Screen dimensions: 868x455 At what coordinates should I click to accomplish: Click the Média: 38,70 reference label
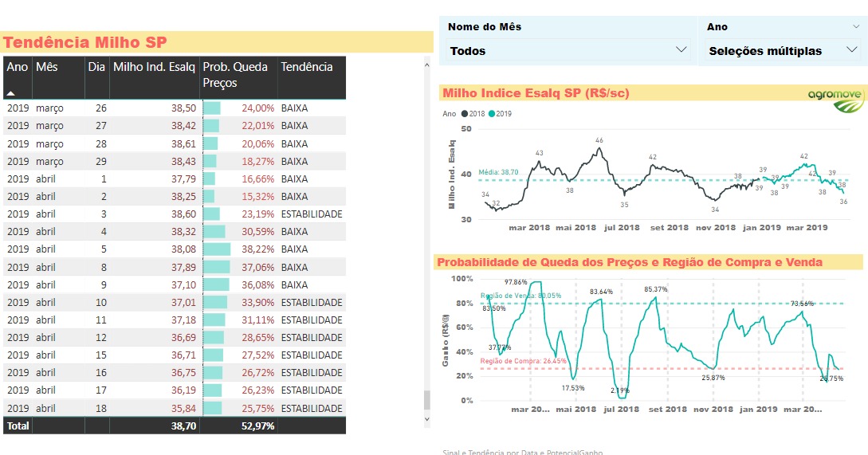point(498,172)
